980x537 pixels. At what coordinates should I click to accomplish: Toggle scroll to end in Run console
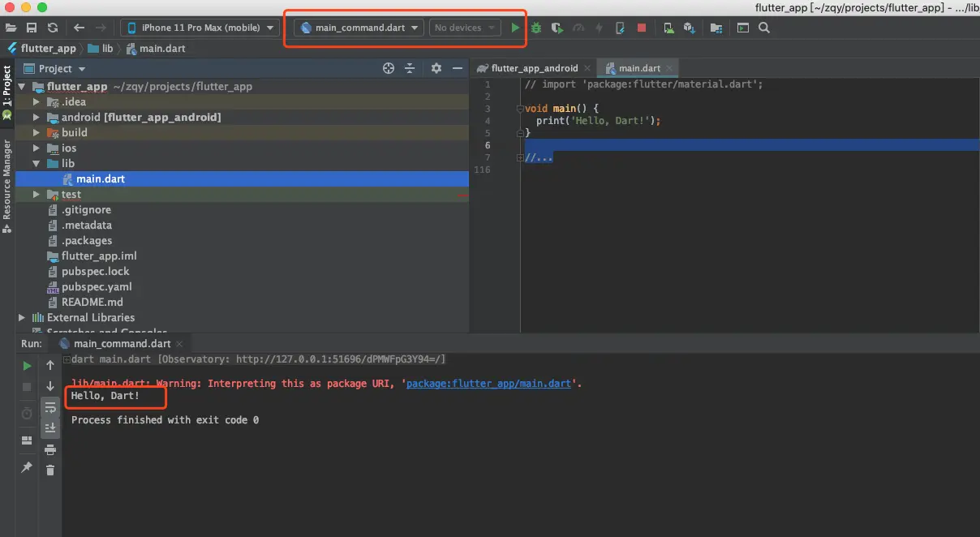click(50, 428)
